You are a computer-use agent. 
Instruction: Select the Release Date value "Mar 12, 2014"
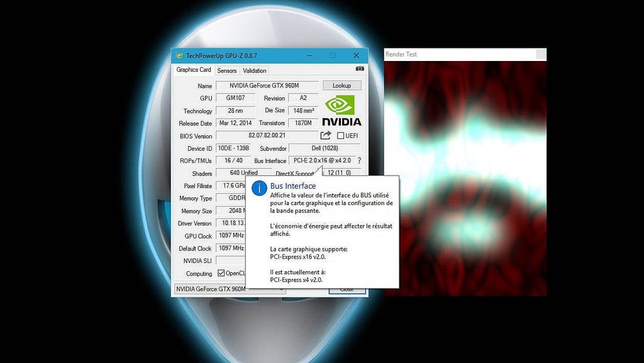(x=235, y=123)
